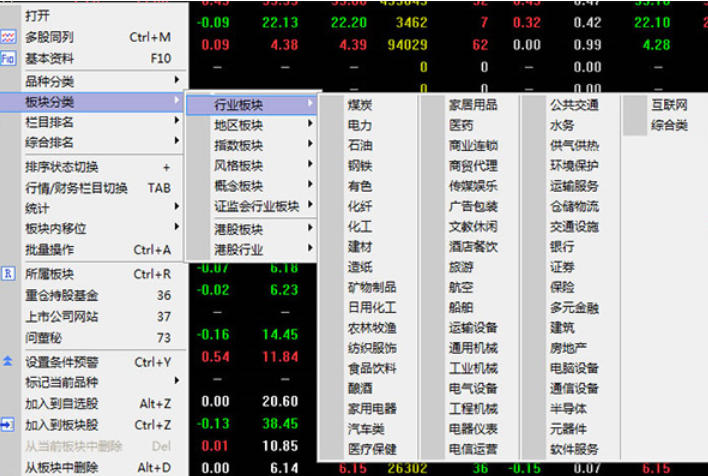Select the 煤炭 industry sector
Screen dimensions: 708x476
tap(360, 104)
